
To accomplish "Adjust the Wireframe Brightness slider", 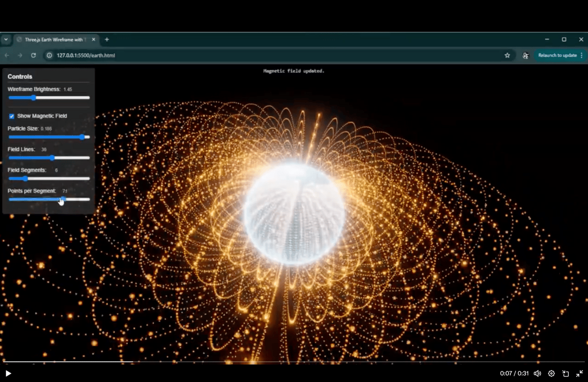I will tap(49, 97).
